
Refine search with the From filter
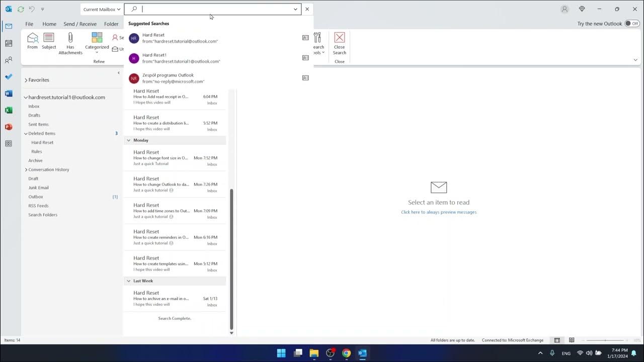click(x=32, y=40)
